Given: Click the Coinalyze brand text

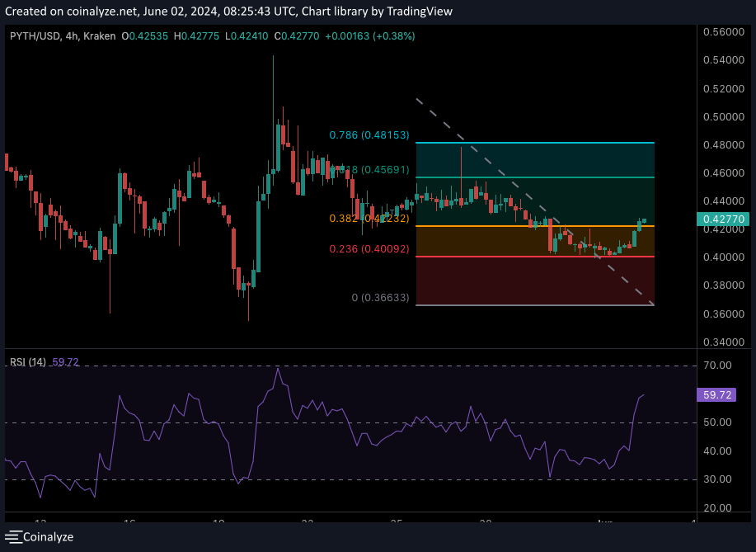Looking at the screenshot, I should tap(48, 536).
